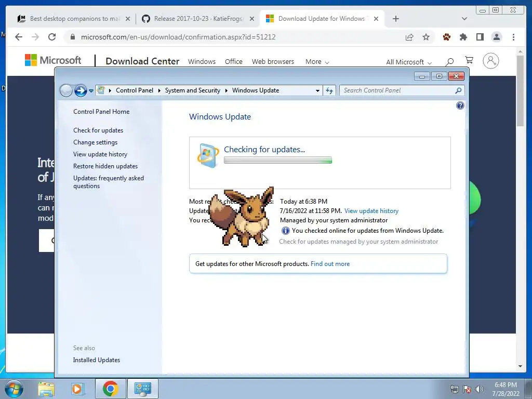The height and width of the screenshot is (399, 532).
Task: Click the Control Panel back arrow button
Action: pos(66,90)
